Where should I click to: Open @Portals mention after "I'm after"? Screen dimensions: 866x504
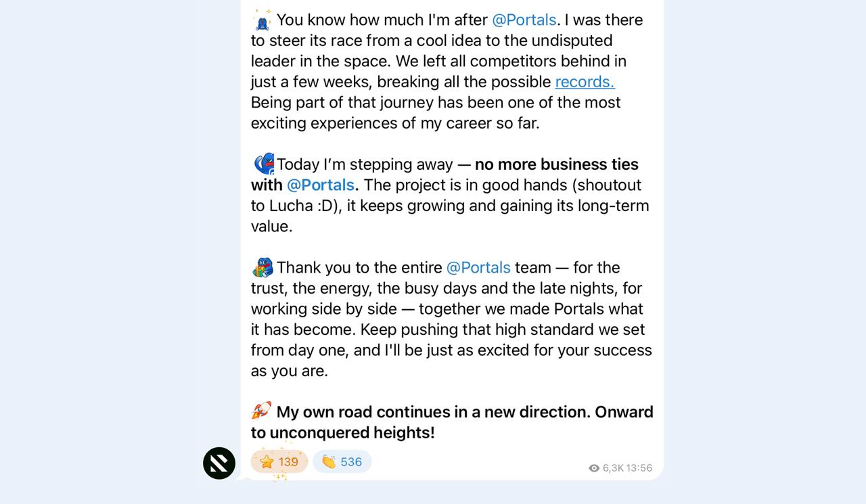coord(524,20)
